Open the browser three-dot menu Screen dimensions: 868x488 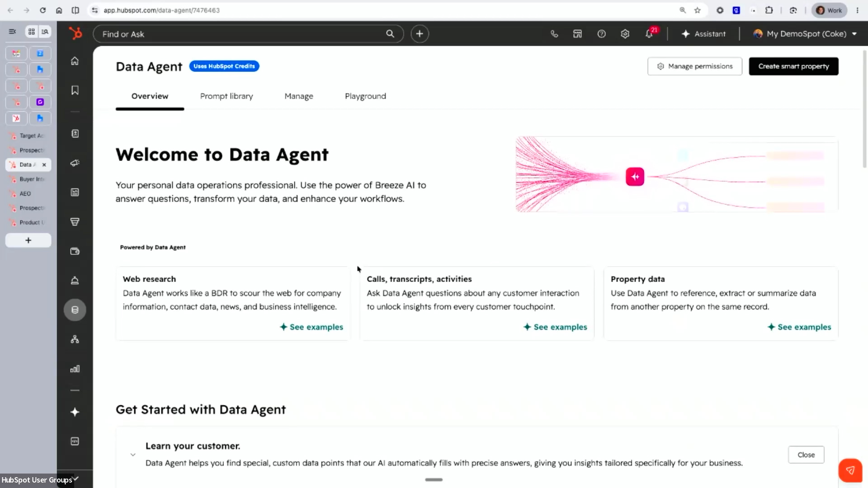point(858,10)
